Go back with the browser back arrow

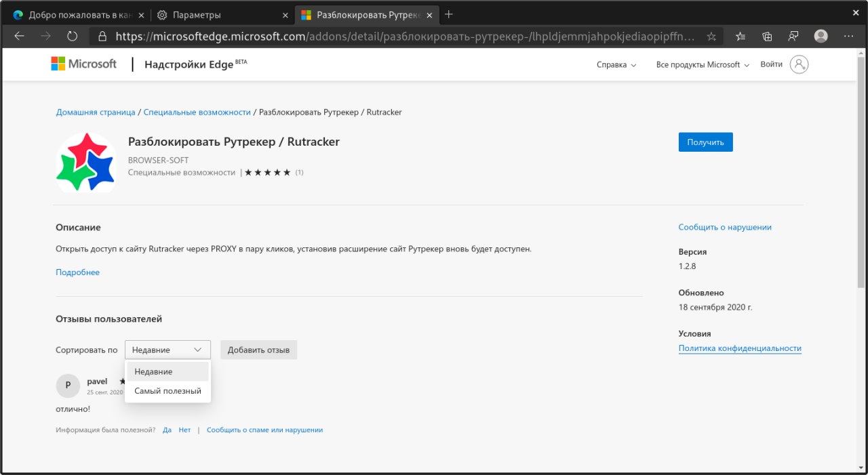pos(20,37)
